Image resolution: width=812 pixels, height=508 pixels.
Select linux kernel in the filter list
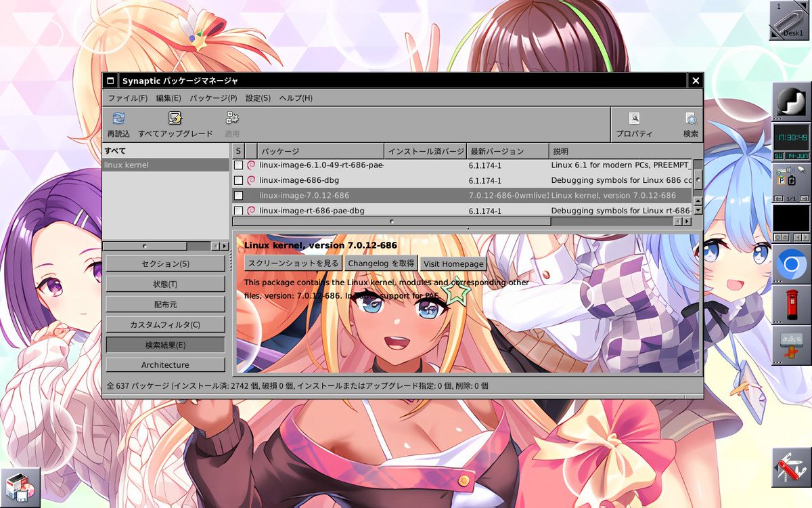[166, 165]
